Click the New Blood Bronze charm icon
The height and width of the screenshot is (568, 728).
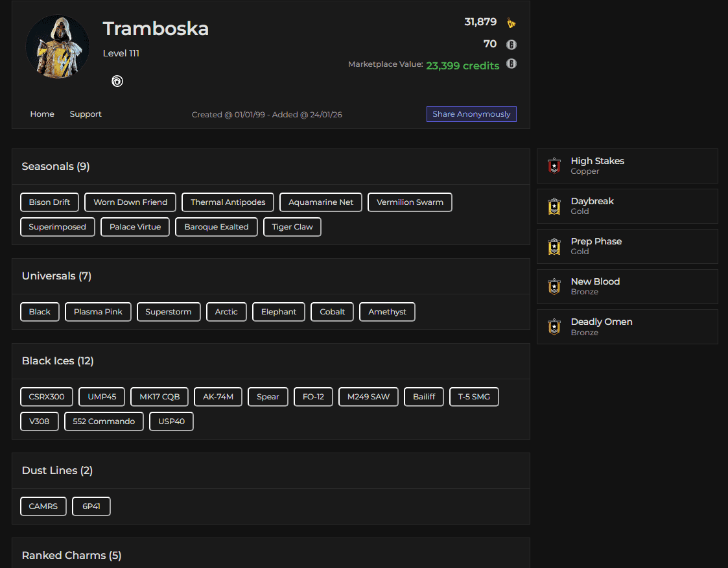554,287
